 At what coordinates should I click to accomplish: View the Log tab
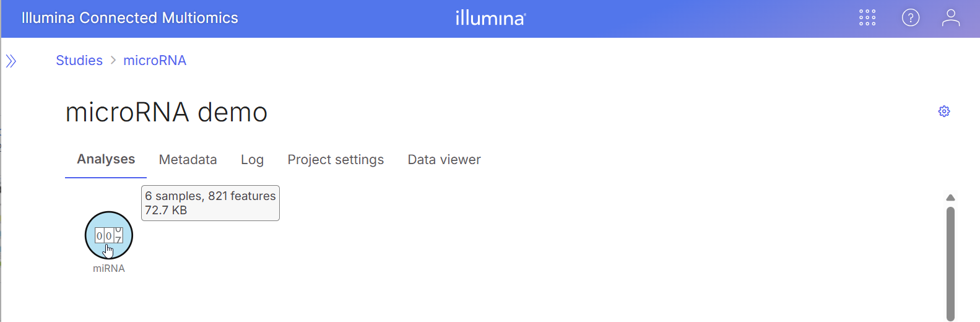coord(252,160)
